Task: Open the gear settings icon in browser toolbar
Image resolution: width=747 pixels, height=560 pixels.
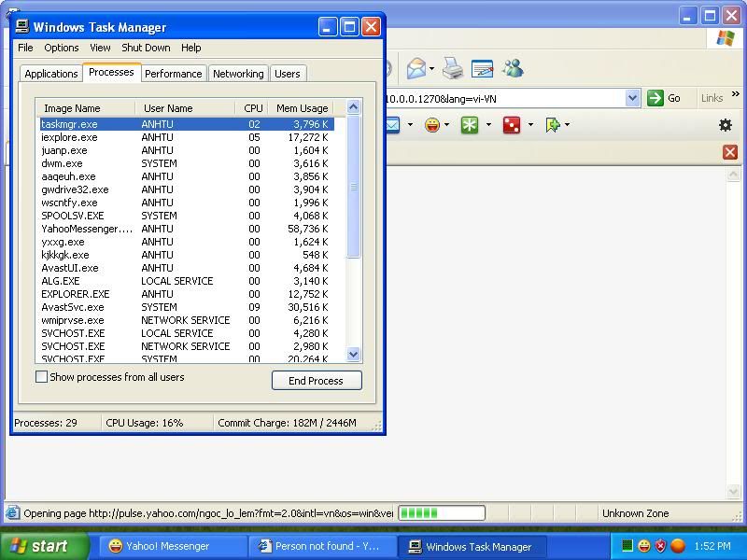Action: point(726,125)
